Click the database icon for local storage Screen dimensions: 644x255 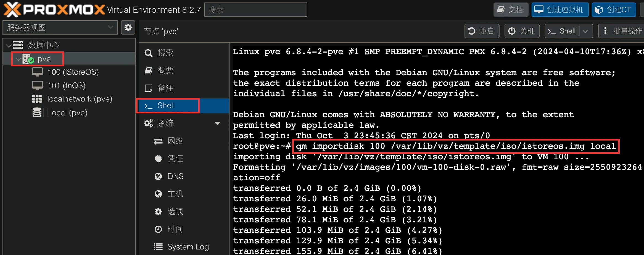tap(37, 113)
